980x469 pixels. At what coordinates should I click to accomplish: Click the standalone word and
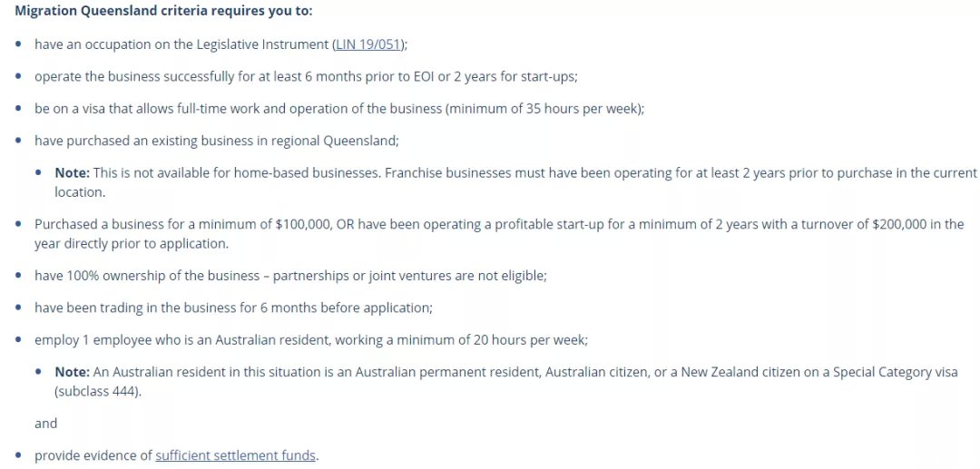(x=45, y=424)
